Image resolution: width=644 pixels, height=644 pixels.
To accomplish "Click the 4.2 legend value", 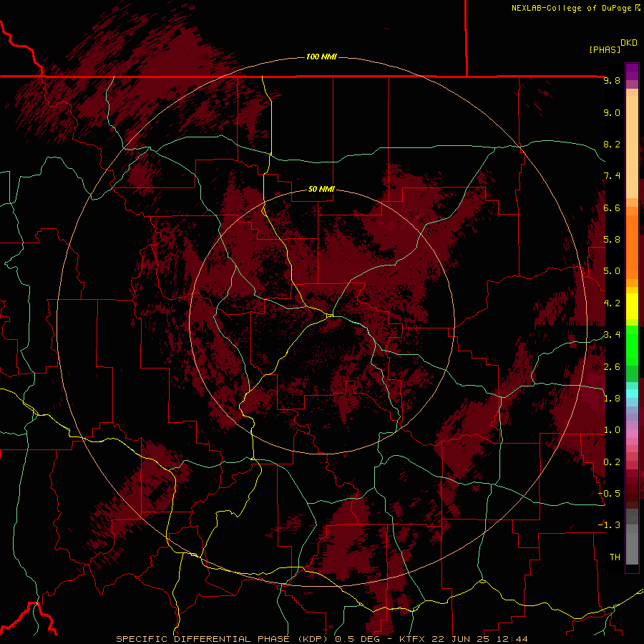I will click(612, 303).
